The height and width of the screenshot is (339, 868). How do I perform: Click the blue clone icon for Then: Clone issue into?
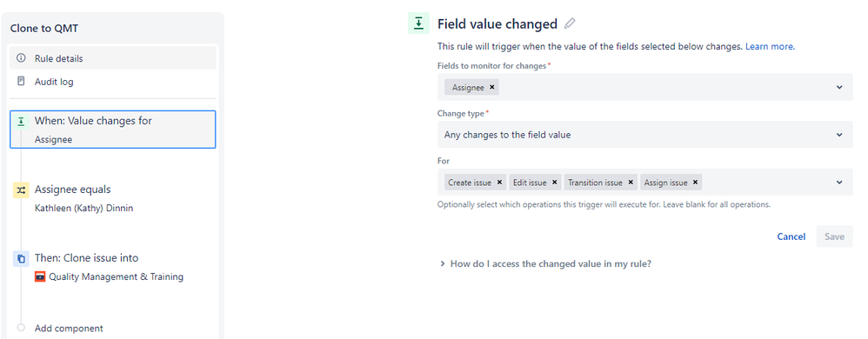click(x=21, y=258)
